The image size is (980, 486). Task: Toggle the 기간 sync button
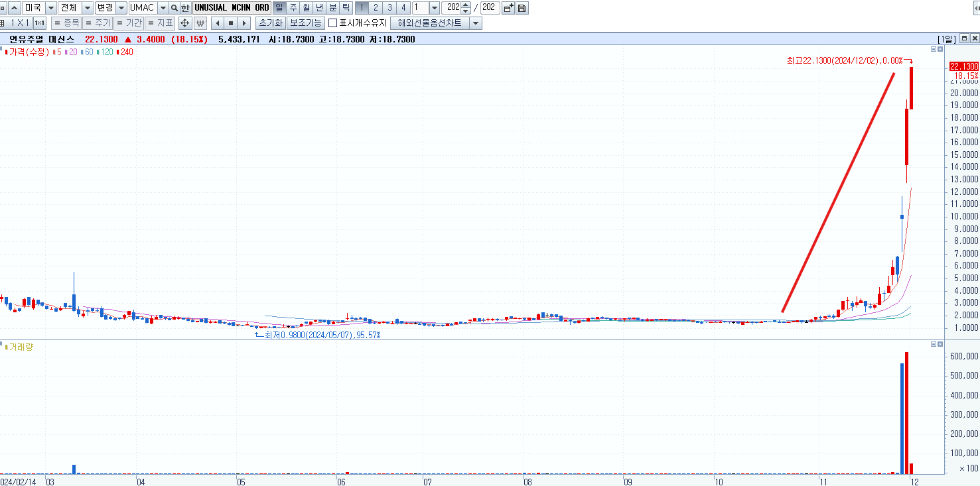[x=128, y=23]
